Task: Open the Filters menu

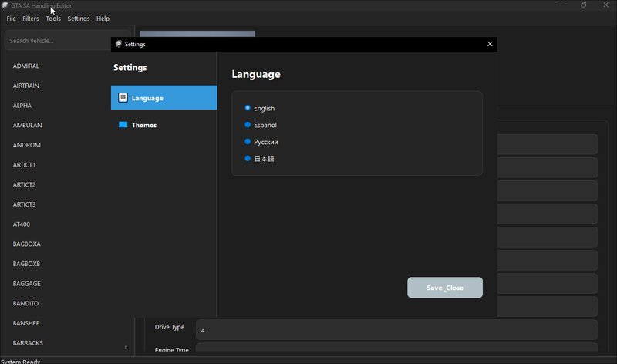Action: pyautogui.click(x=31, y=19)
